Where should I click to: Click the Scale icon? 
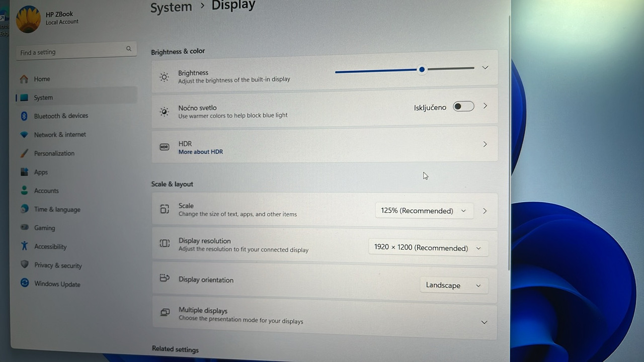click(165, 209)
